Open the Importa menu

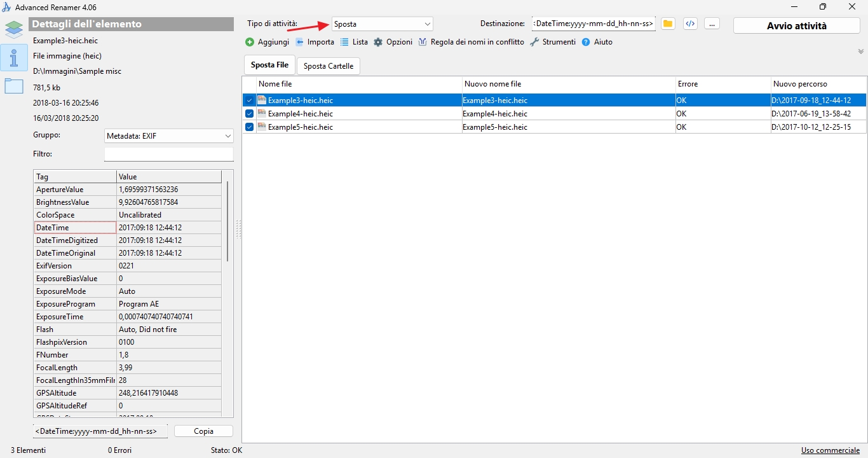click(315, 42)
